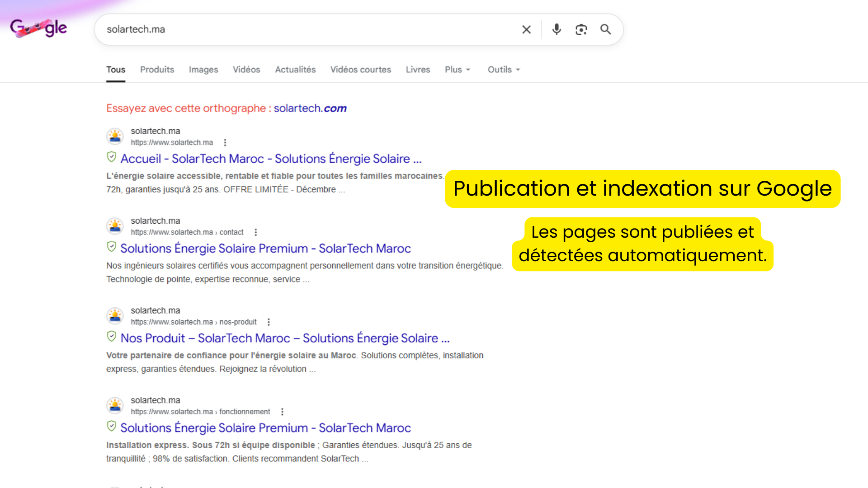Open more options for https://www.solartech.ma result
868x488 pixels.
[225, 143]
